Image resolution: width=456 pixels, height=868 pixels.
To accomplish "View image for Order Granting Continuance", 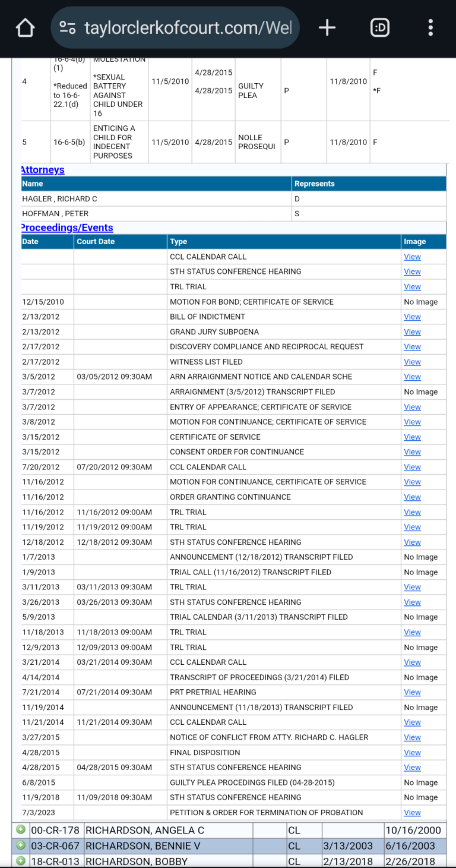I will click(412, 497).
